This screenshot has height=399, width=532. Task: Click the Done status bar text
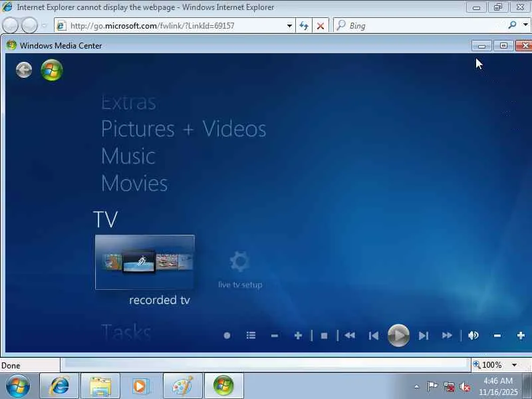11,365
